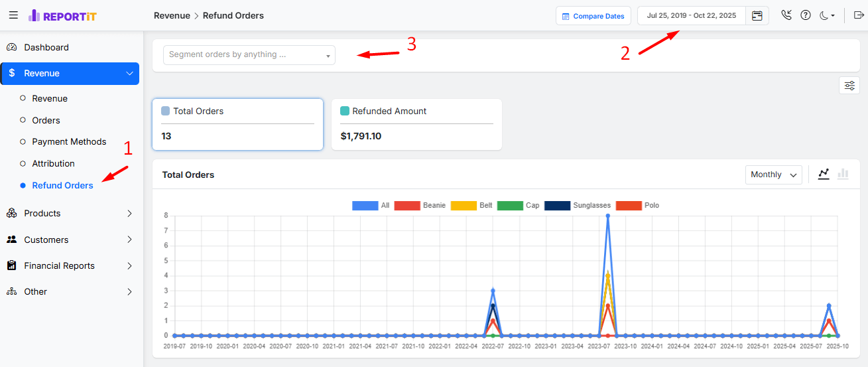Go to Dashboard in sidebar
The width and height of the screenshot is (868, 367).
tap(46, 47)
